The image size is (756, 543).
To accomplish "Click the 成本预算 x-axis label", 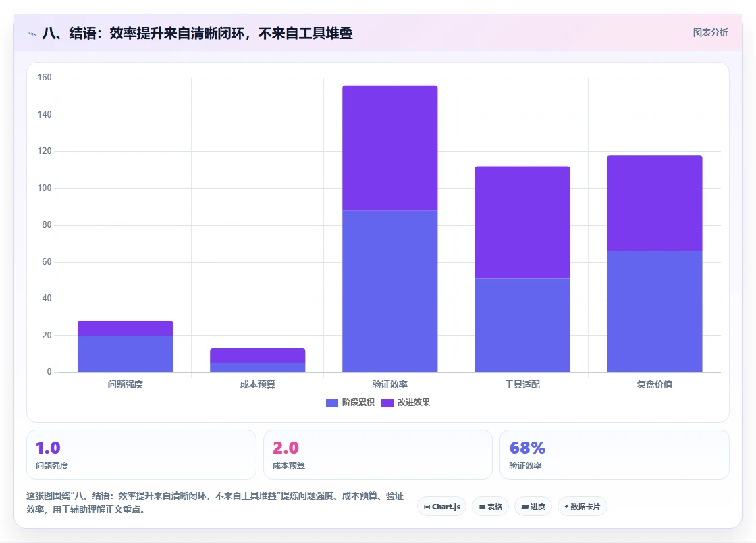I will pos(257,384).
